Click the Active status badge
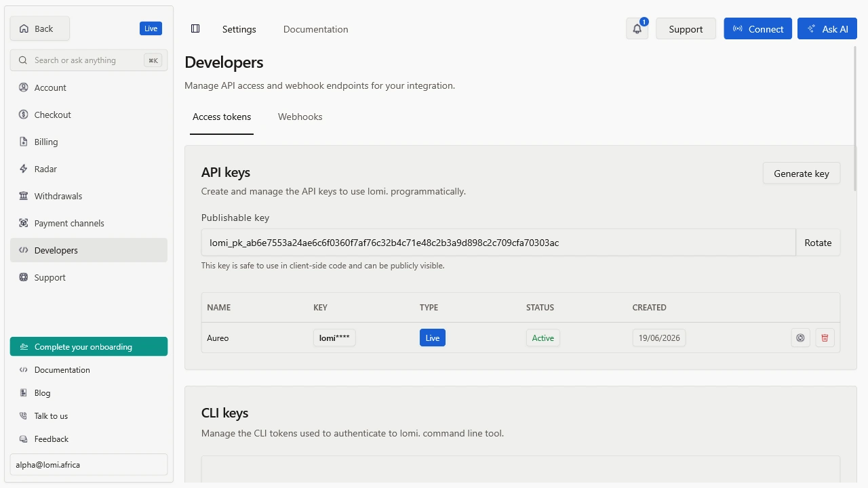Image resolution: width=868 pixels, height=488 pixels. pos(543,338)
